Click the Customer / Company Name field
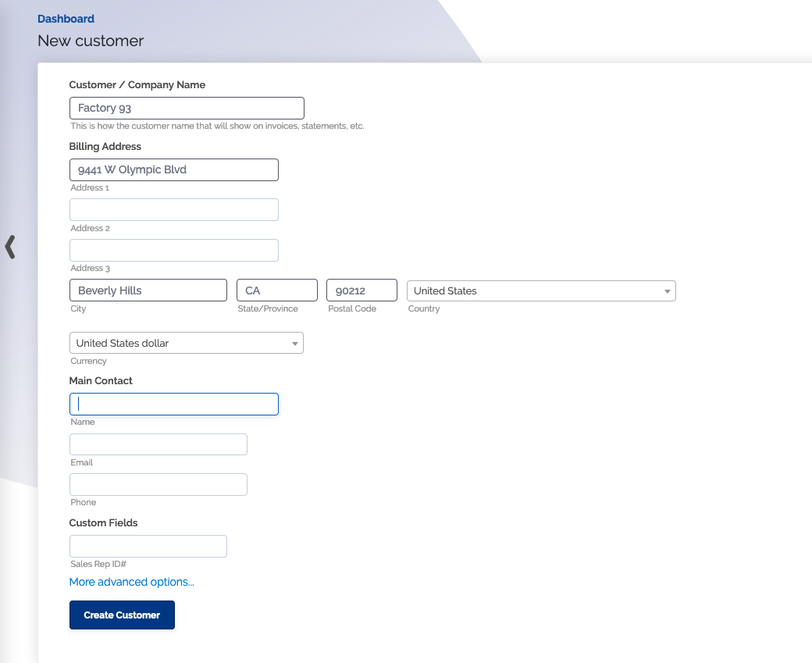Screen dimensions: 812x663 coord(187,108)
